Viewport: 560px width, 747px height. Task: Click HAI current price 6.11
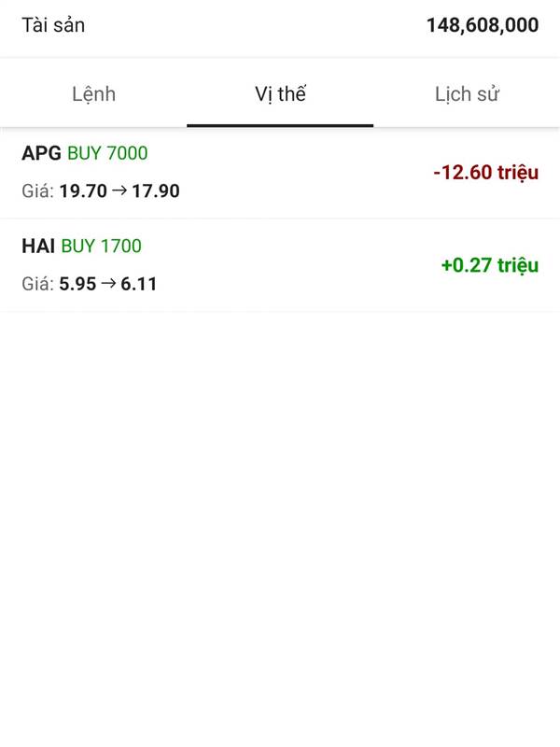(138, 284)
